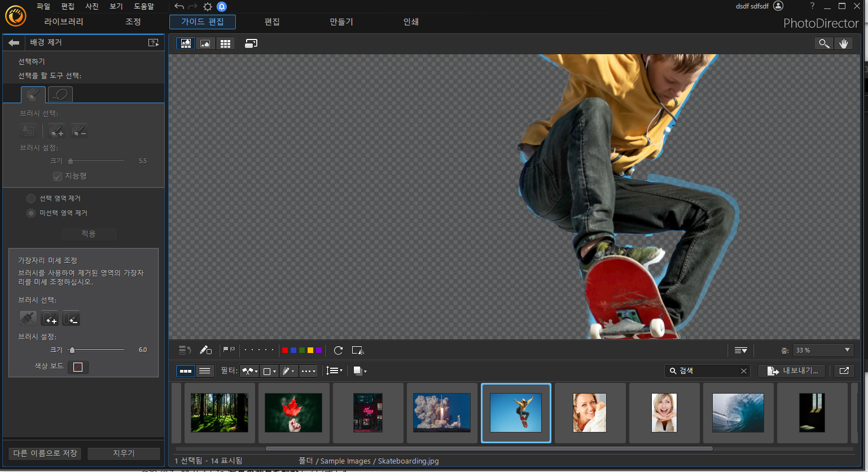Click the 색상 보드 color swatch
Viewport: 868px width, 472px height.
coord(78,367)
